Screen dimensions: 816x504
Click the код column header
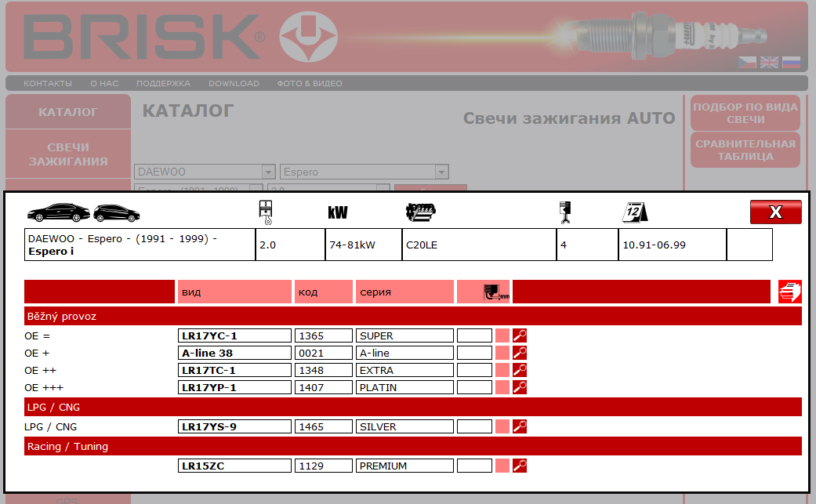(324, 292)
